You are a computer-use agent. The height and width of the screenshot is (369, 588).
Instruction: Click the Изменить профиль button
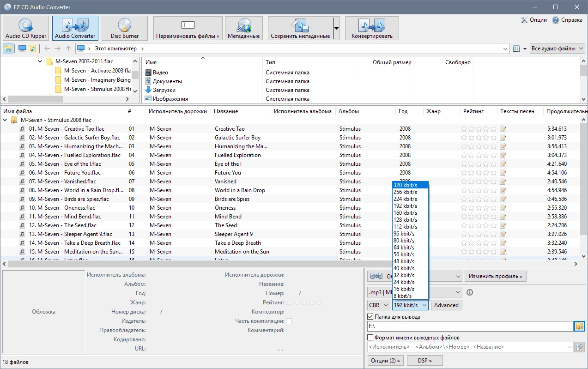coord(496,276)
